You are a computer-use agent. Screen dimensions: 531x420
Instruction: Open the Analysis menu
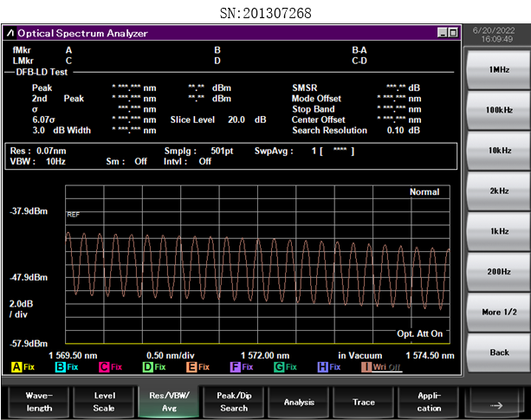(x=299, y=402)
